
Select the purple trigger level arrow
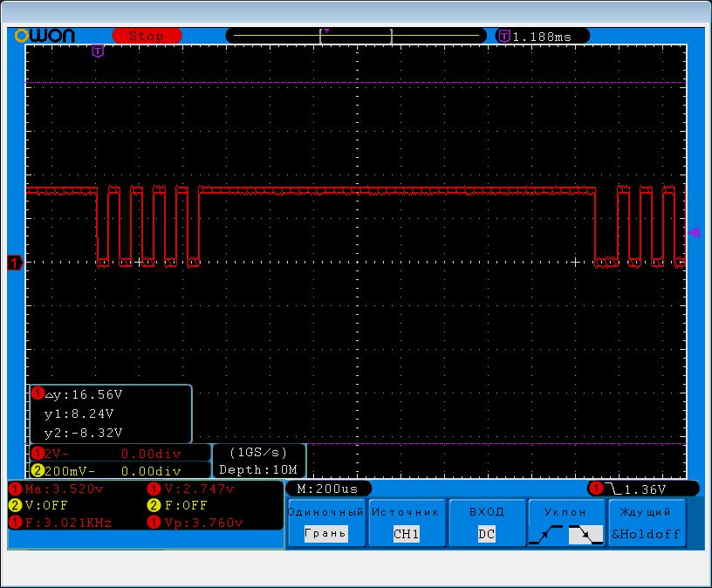695,232
